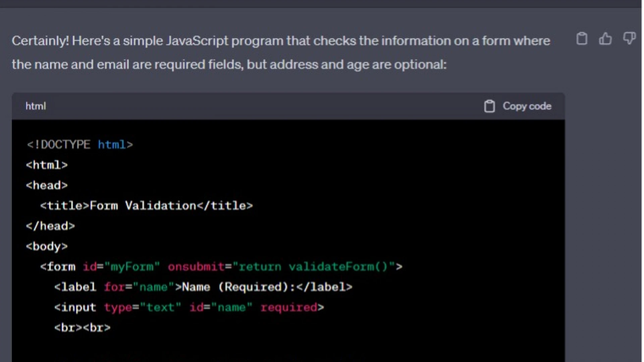The image size is (644, 362).
Task: Click the Name (Required) label line
Action: click(x=203, y=287)
